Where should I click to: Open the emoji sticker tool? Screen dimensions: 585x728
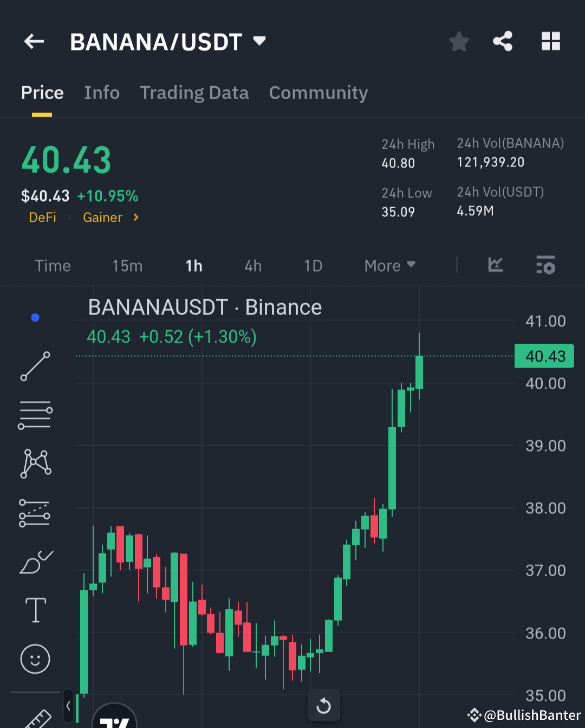35,659
